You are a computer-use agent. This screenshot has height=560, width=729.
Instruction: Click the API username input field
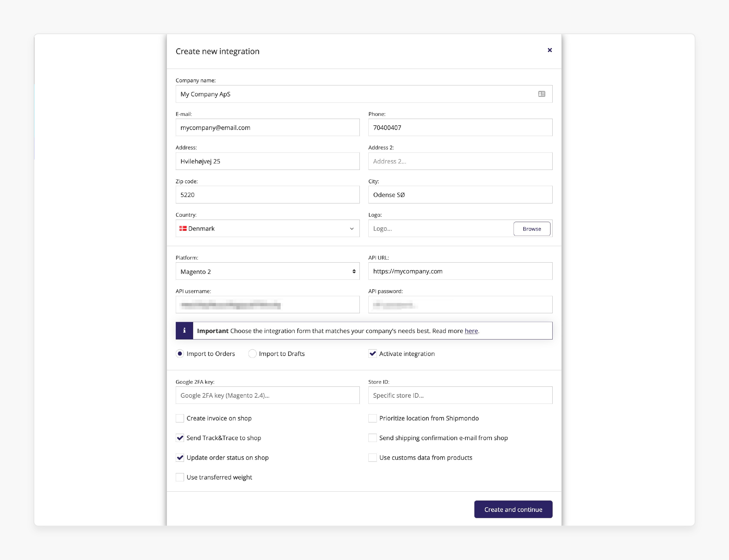pyautogui.click(x=267, y=305)
